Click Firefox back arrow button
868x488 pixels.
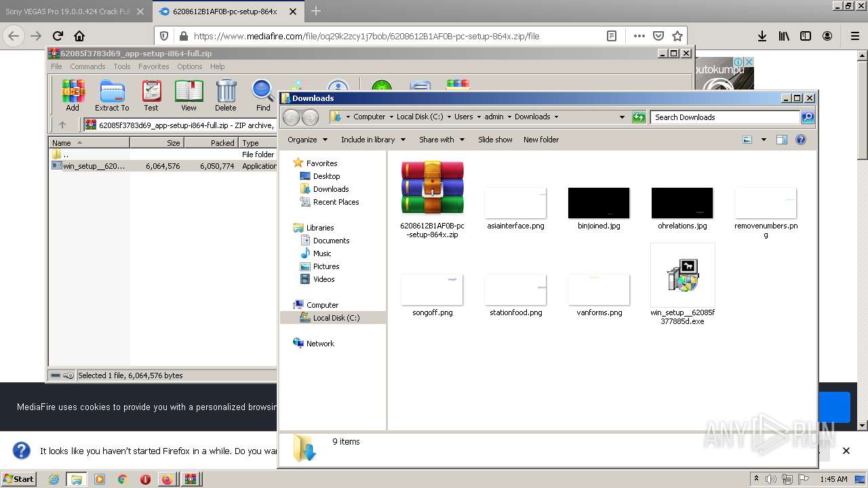[x=14, y=37]
